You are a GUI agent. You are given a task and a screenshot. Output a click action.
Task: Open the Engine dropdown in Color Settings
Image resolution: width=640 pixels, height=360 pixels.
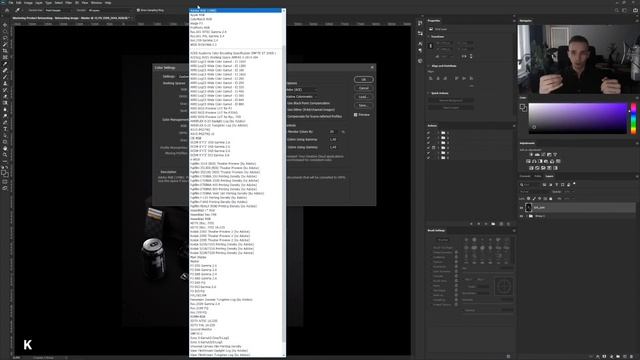tap(302, 90)
